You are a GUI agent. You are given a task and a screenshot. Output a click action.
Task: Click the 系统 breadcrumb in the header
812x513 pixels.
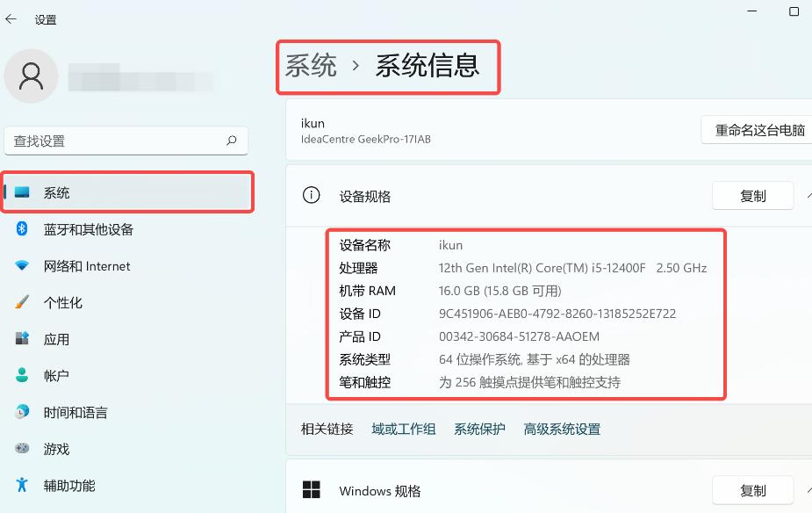(311, 66)
